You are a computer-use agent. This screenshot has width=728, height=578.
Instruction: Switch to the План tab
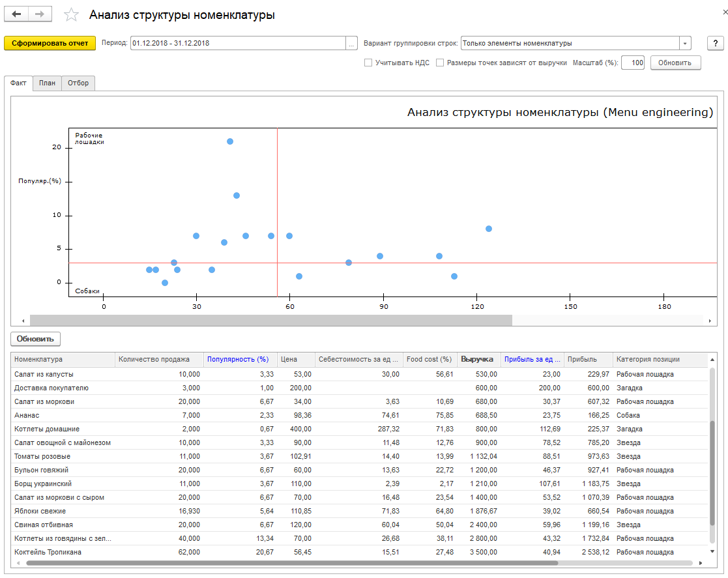pyautogui.click(x=47, y=83)
